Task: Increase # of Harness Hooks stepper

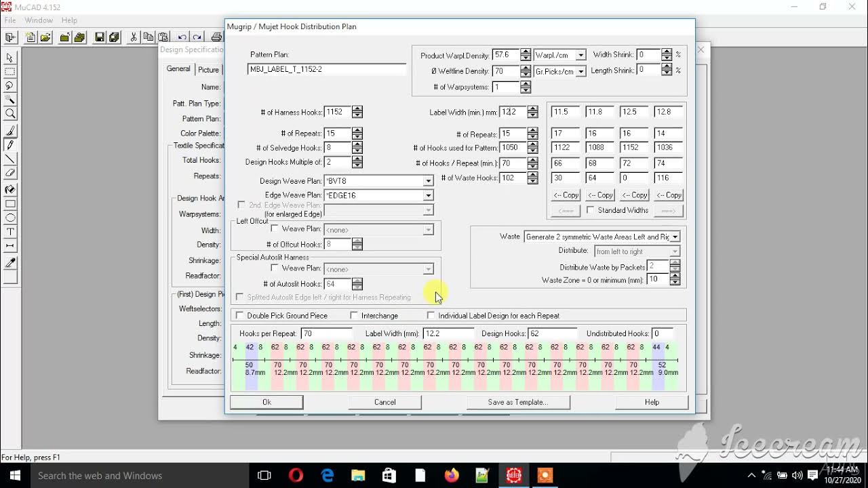Action: pos(357,109)
